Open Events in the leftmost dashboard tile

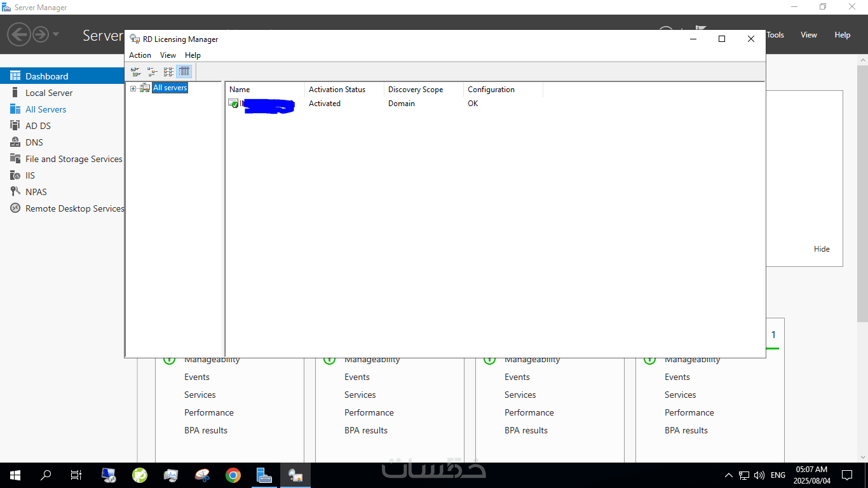tap(197, 377)
